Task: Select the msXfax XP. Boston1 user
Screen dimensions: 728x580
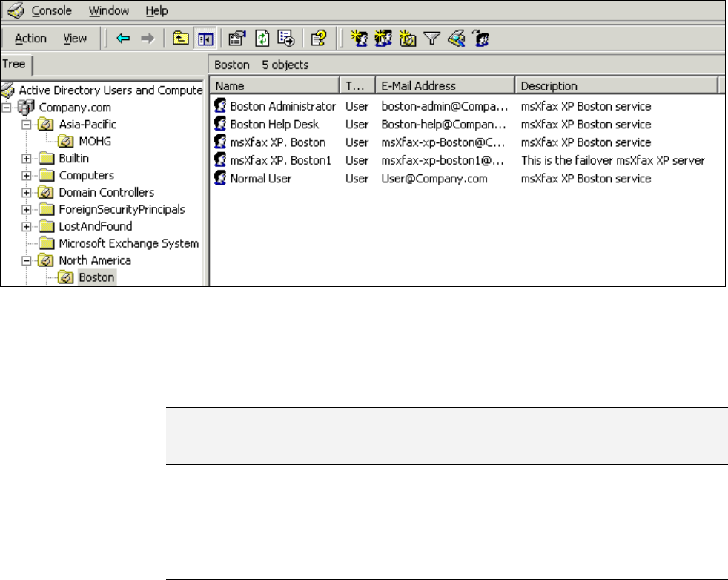Action: 280,161
